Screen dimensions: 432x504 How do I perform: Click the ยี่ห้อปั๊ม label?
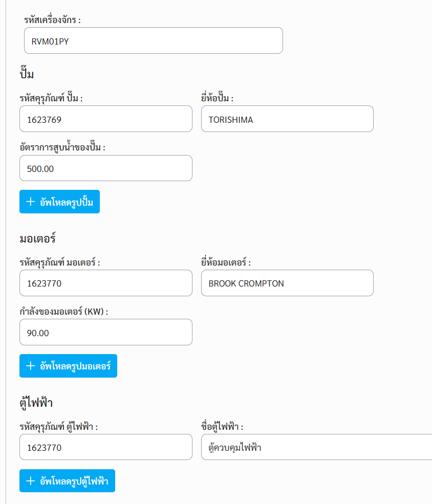218,98
